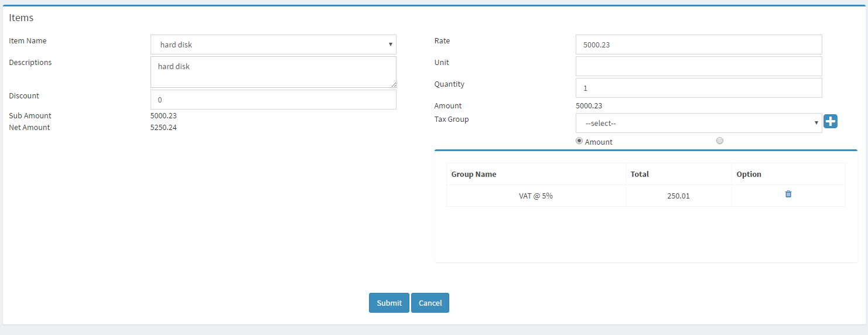Screen dimensions: 868x335
Task: Focus the Discount input field
Action: (274, 100)
